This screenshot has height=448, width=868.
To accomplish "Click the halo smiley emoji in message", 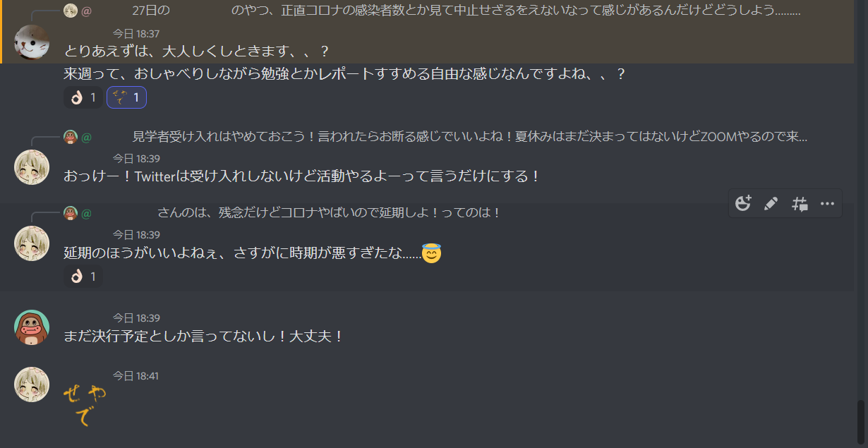I will (431, 253).
